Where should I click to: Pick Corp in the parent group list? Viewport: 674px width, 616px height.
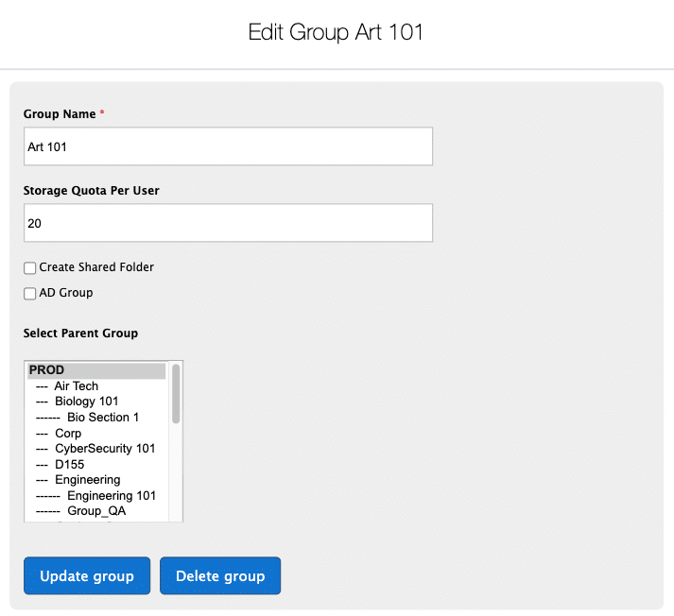coord(68,434)
